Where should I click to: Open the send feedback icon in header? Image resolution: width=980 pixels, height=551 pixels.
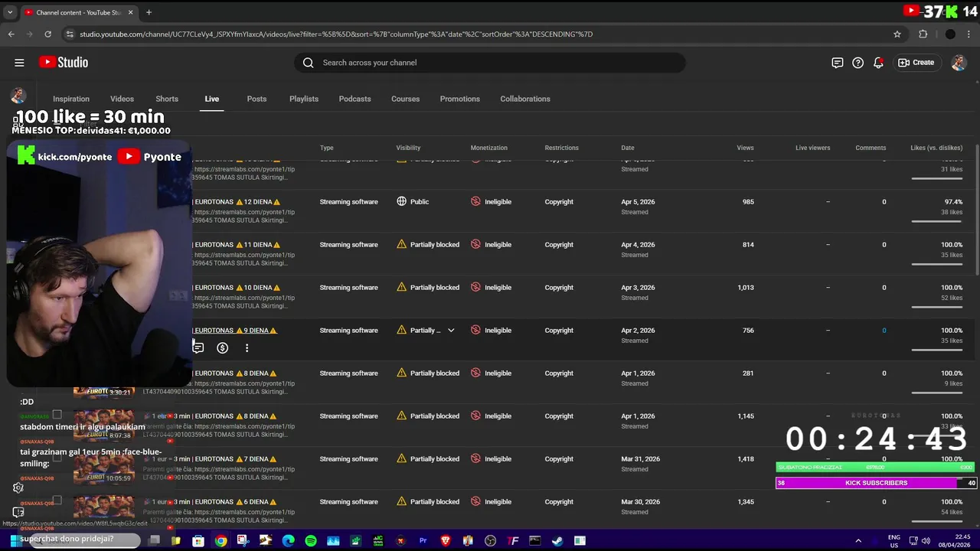coord(838,63)
